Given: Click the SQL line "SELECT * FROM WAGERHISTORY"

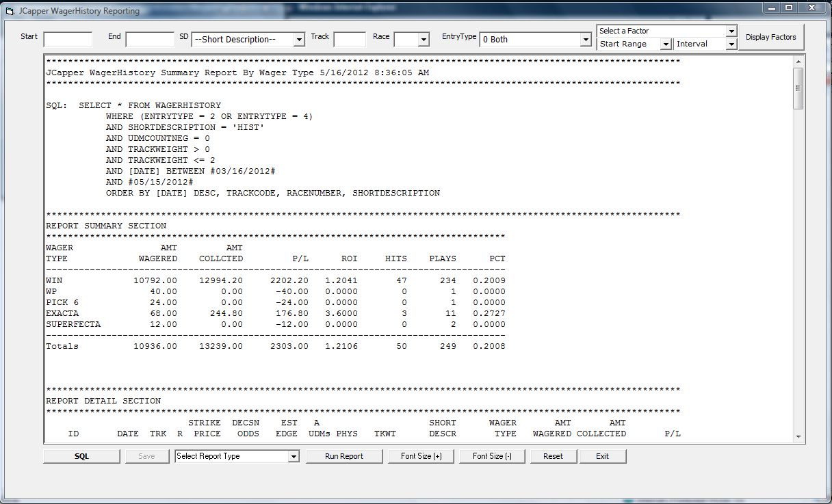Looking at the screenshot, I should click(150, 105).
